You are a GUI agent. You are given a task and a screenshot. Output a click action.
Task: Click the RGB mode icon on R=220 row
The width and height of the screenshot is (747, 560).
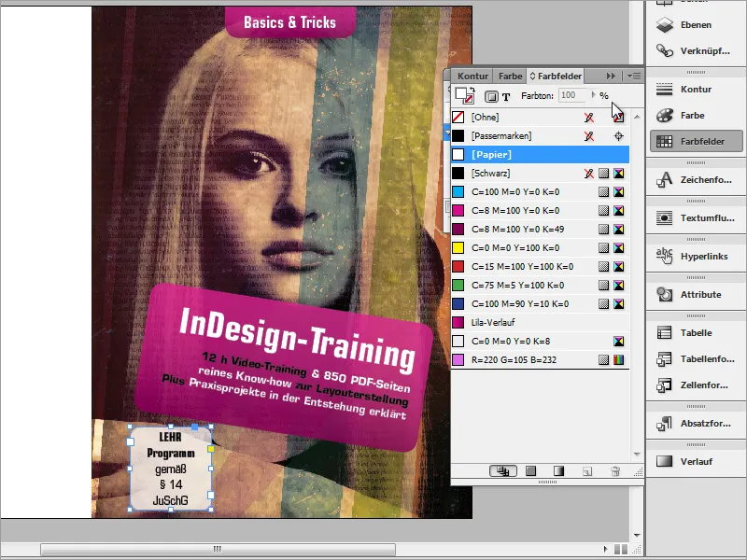pos(618,360)
